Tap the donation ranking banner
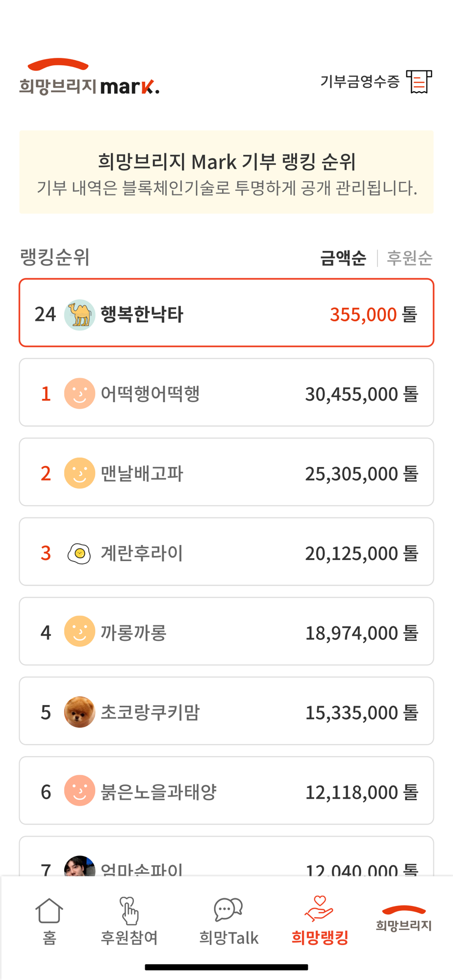This screenshot has width=453, height=980. coord(226,172)
